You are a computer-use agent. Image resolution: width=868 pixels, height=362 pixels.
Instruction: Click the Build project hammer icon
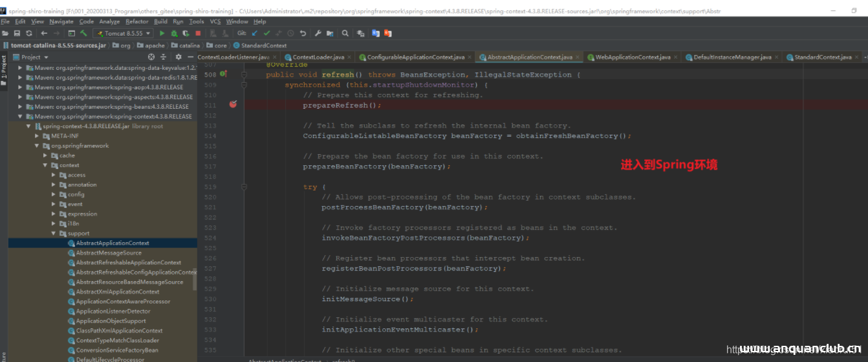(83, 33)
